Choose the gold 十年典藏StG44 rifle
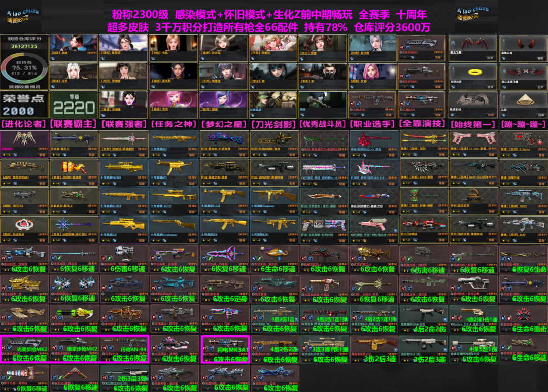Image resolution: width=548 pixels, height=392 pixels. [223, 201]
